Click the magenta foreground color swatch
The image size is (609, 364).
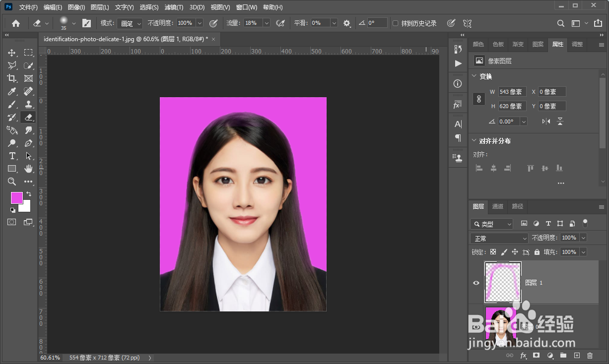[x=16, y=197]
